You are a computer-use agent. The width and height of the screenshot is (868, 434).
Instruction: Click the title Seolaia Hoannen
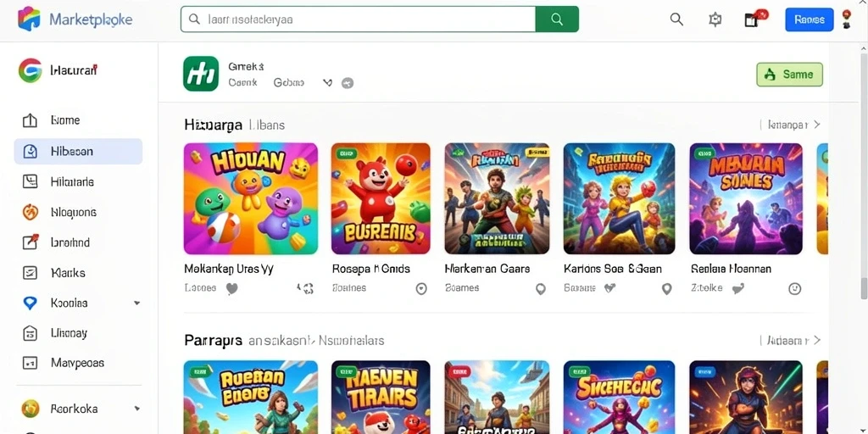731,269
